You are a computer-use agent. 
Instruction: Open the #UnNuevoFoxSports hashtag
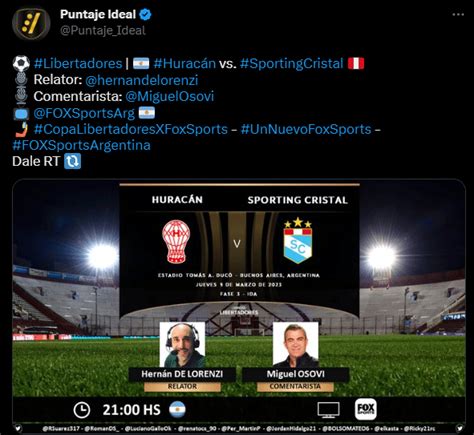(306, 129)
